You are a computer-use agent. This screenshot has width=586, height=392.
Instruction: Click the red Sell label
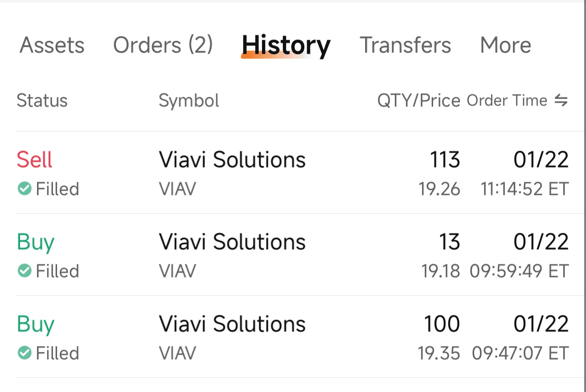[x=35, y=160]
